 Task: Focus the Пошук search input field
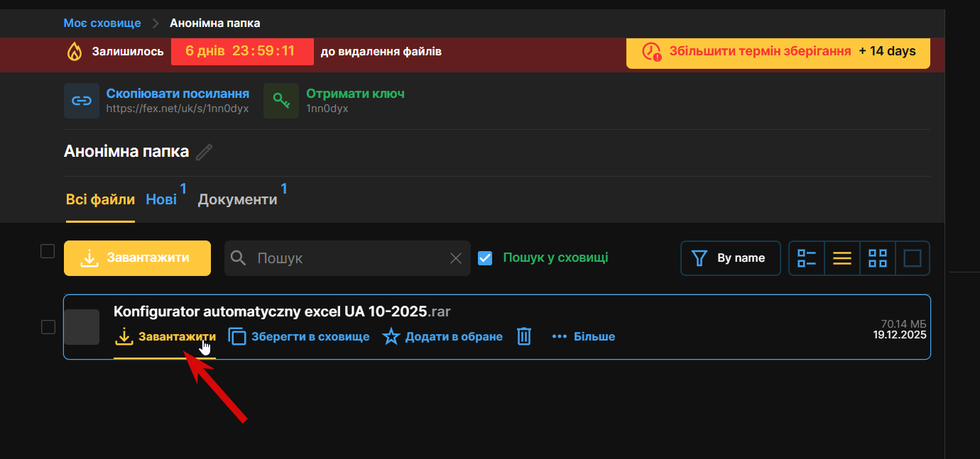pos(348,258)
